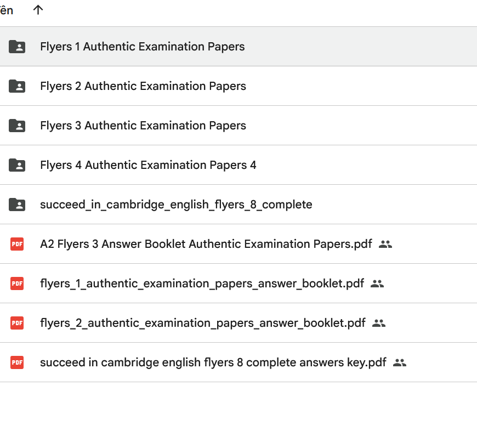Click the shared folder icon for Flyers 2

tap(17, 86)
